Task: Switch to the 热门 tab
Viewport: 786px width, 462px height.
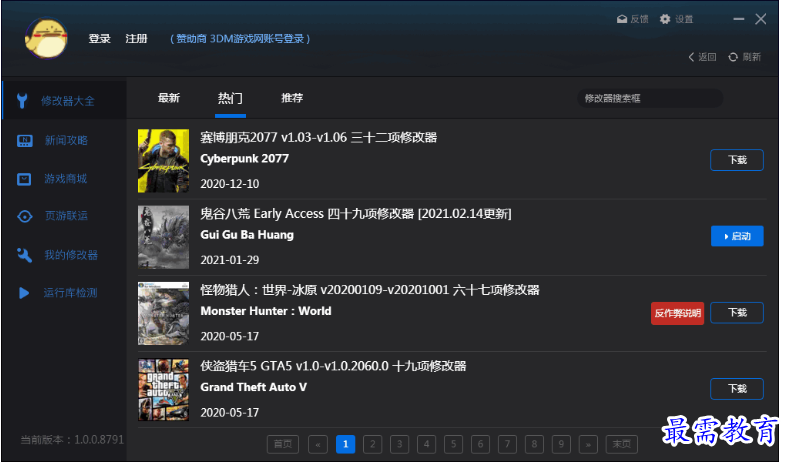Action: point(230,98)
